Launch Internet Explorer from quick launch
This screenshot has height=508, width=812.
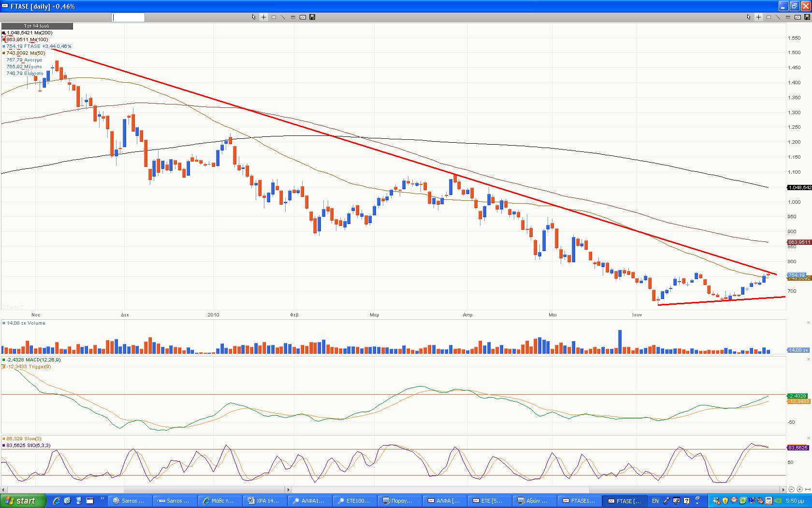pos(57,501)
